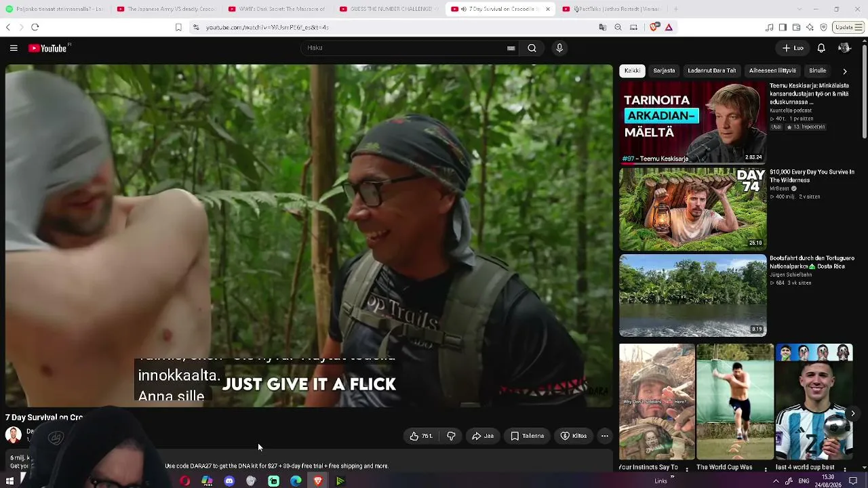Open the Windows notification center
The width and height of the screenshot is (868, 488).
tap(853, 481)
